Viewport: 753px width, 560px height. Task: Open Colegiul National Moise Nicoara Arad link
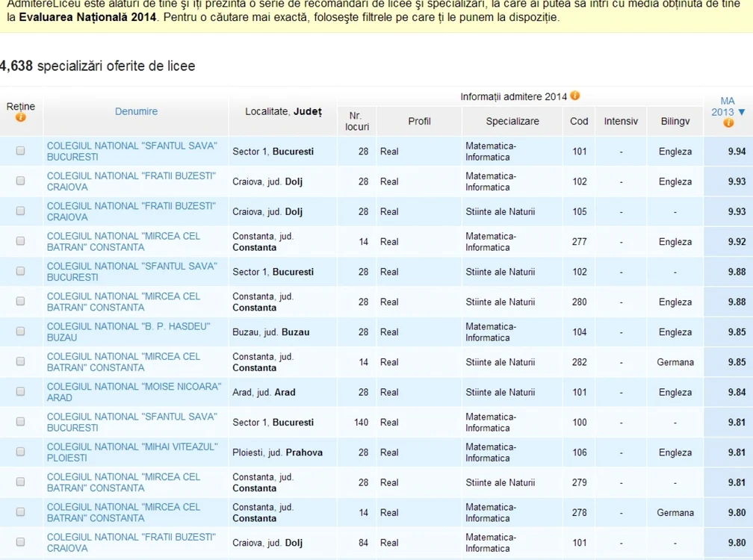134,392
